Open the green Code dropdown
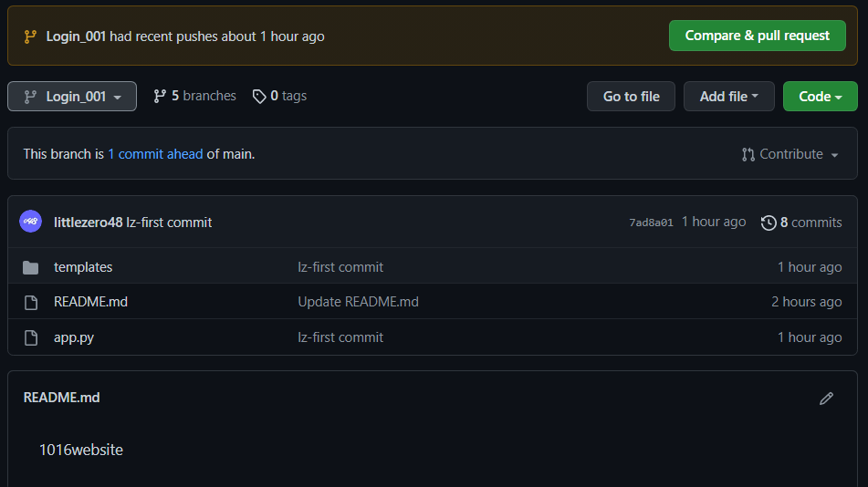The width and height of the screenshot is (868, 487). [x=820, y=97]
